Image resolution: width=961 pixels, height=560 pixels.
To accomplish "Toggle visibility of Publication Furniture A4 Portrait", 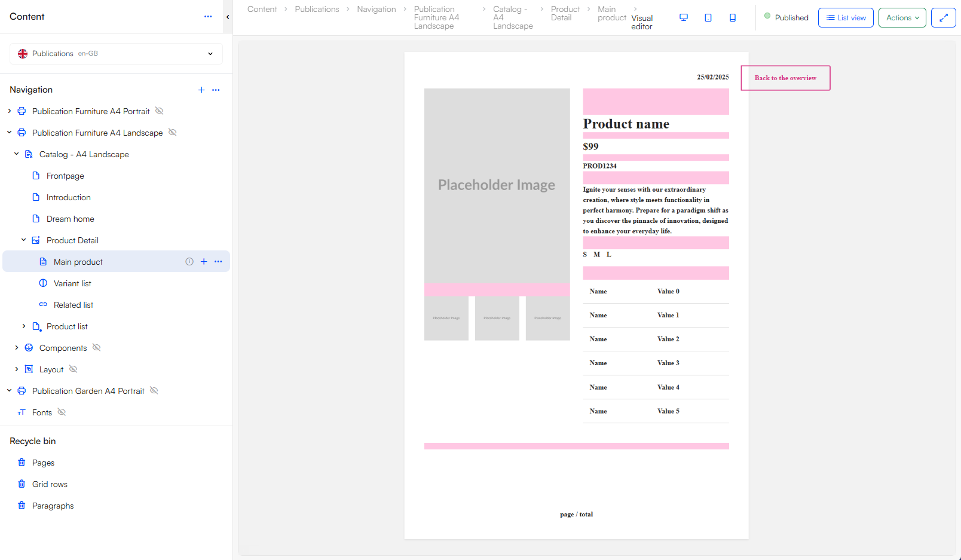I will point(160,111).
